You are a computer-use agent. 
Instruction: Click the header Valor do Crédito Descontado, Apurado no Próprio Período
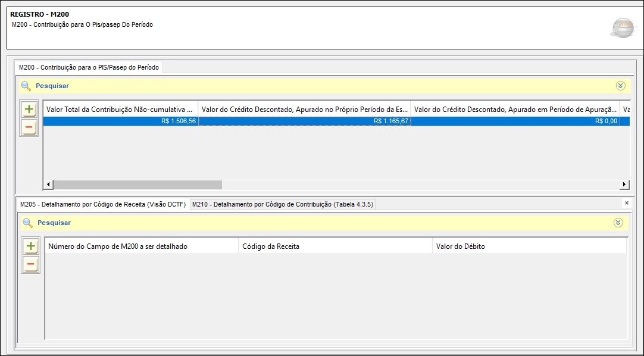[304, 110]
